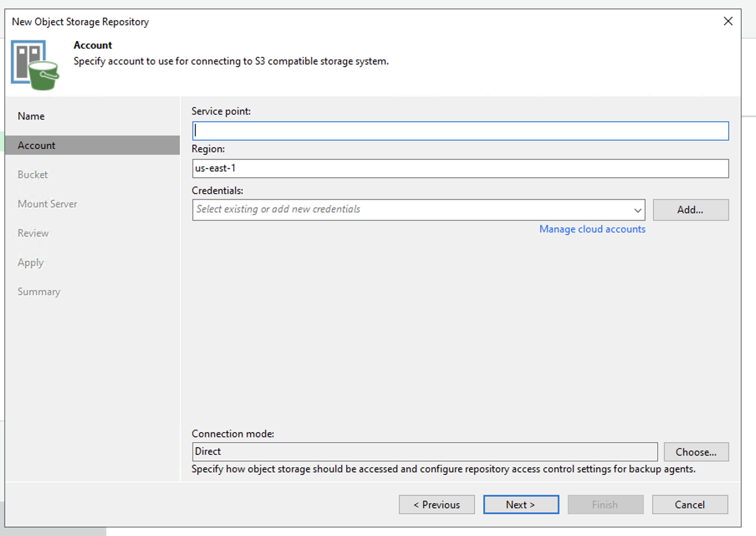Click the Region field showing us-east-1

point(460,168)
